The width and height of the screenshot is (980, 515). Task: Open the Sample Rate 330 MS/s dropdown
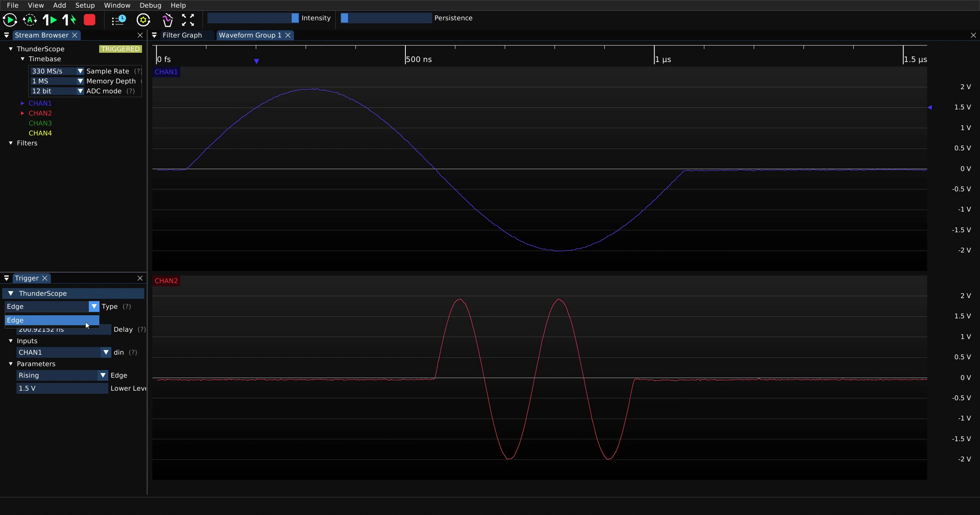(57, 71)
